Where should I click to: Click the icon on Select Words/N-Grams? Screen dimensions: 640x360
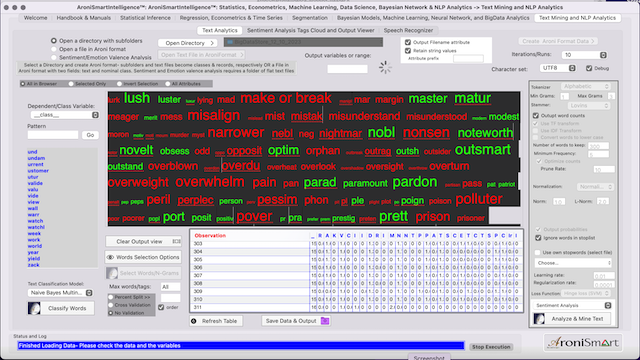pyautogui.click(x=112, y=273)
